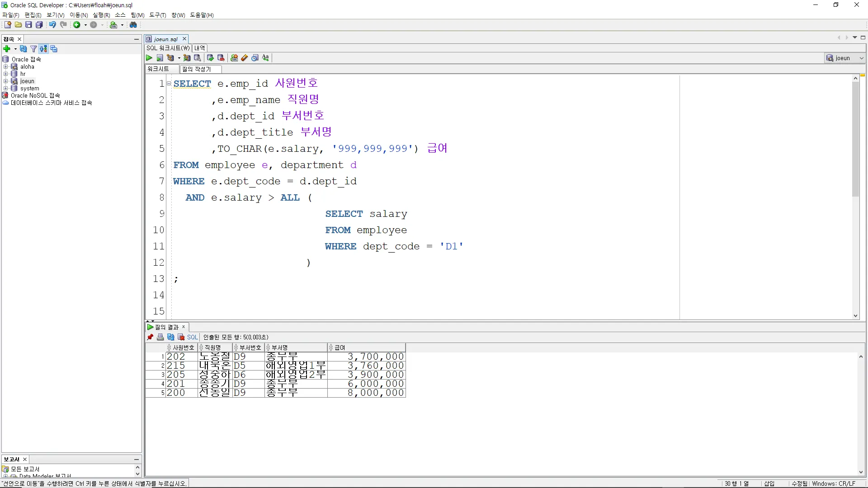Open the 도구(T) menu
This screenshot has height=488, width=868.
click(x=158, y=15)
